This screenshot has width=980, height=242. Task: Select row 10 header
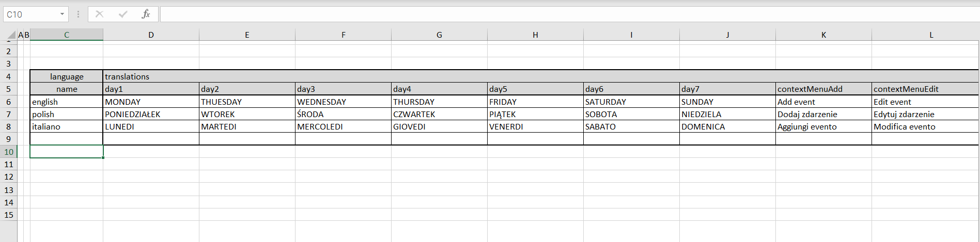pos(9,152)
